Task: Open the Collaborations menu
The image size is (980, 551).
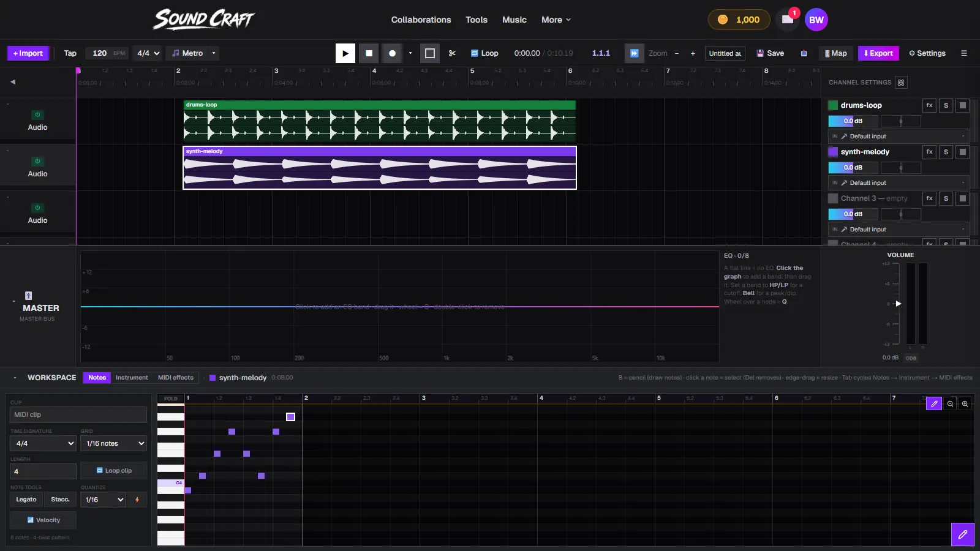Action: (421, 20)
